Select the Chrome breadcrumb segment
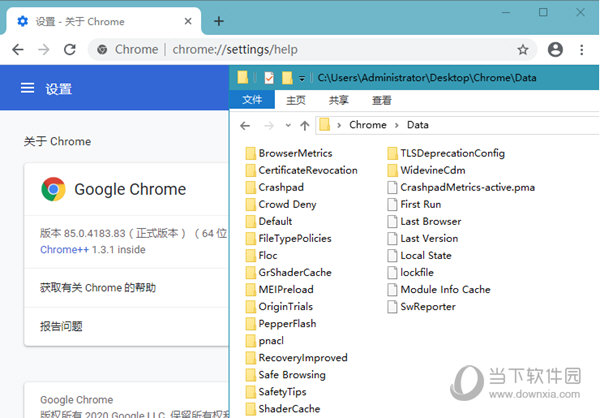The width and height of the screenshot is (600, 418). tap(368, 125)
